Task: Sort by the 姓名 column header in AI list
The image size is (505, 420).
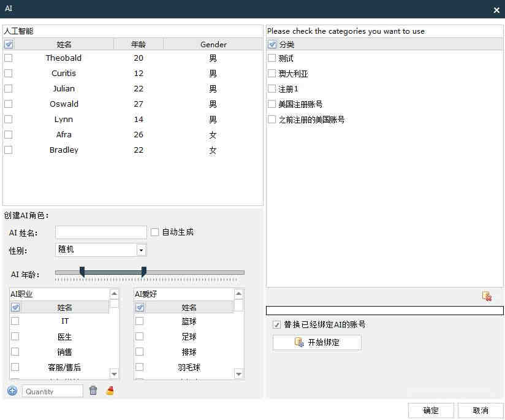Action: pos(64,44)
